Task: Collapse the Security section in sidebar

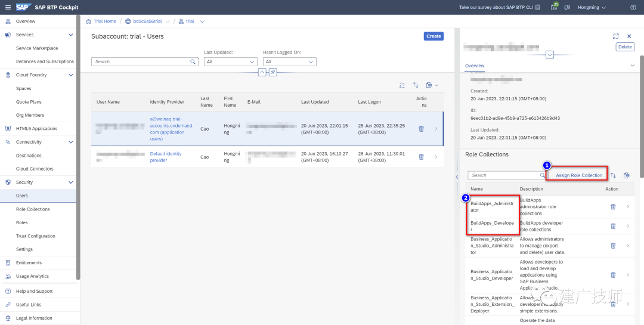Action: (70, 182)
